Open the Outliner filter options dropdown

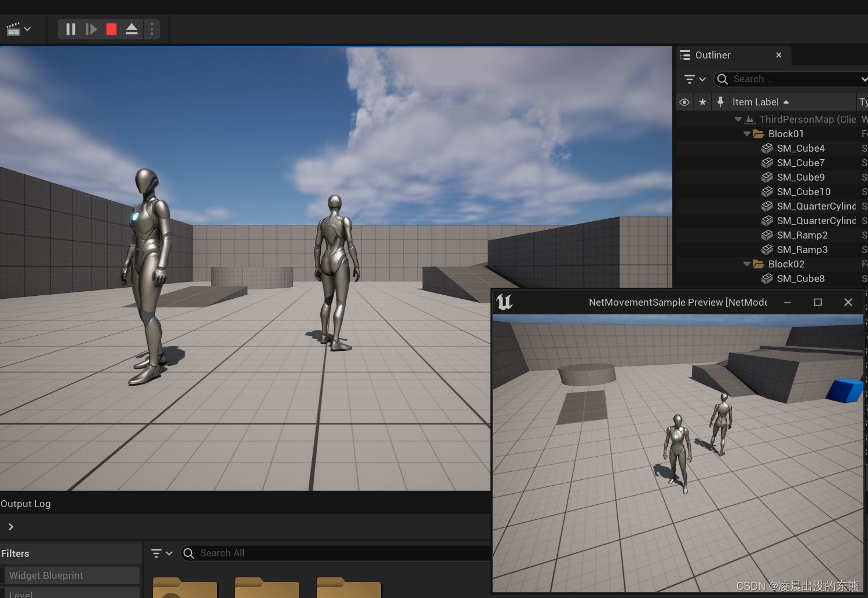tap(695, 79)
